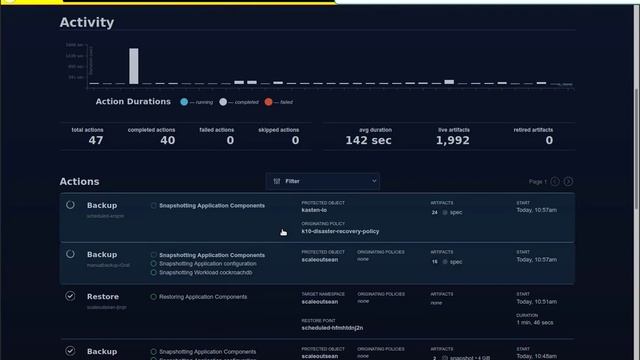Click status circle beside kasten-io Snapshotting Application Components

pyautogui.click(x=153, y=206)
